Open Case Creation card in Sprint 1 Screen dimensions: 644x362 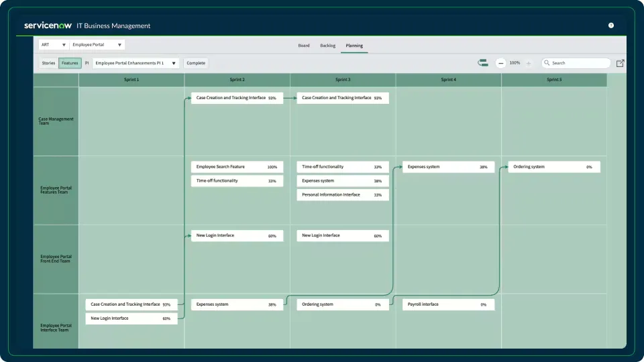click(x=131, y=304)
